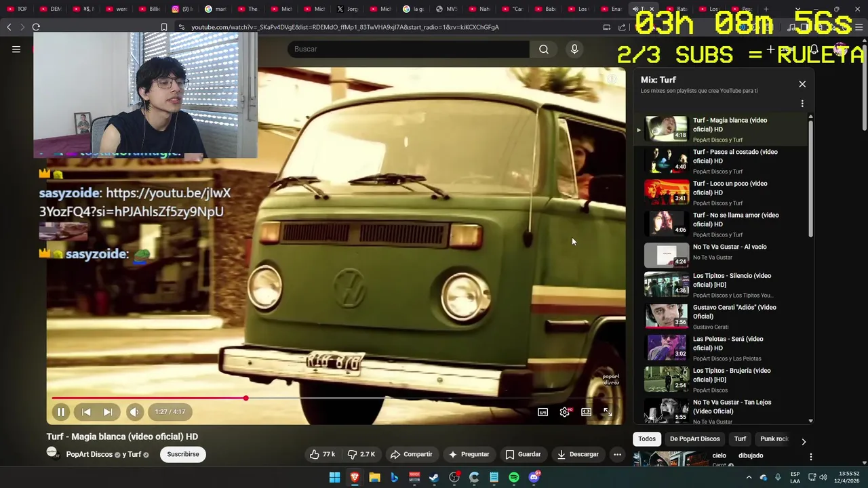Click the search magnifier button
The image size is (868, 488).
(544, 49)
